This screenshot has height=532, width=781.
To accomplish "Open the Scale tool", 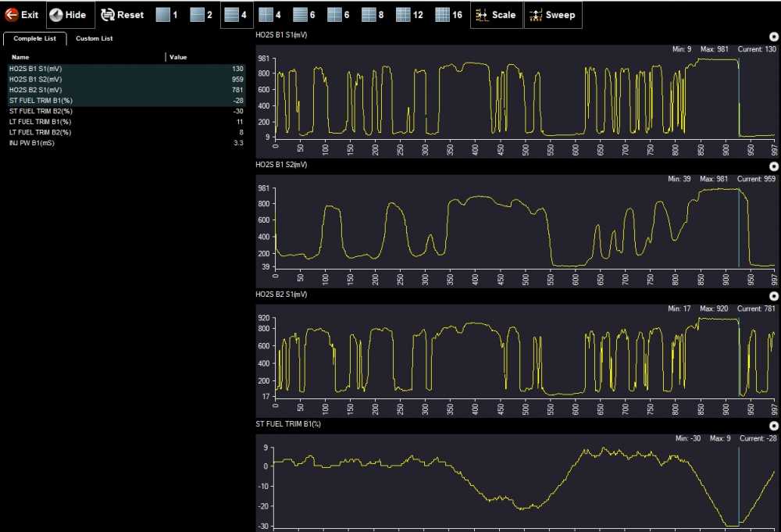I will pyautogui.click(x=496, y=15).
